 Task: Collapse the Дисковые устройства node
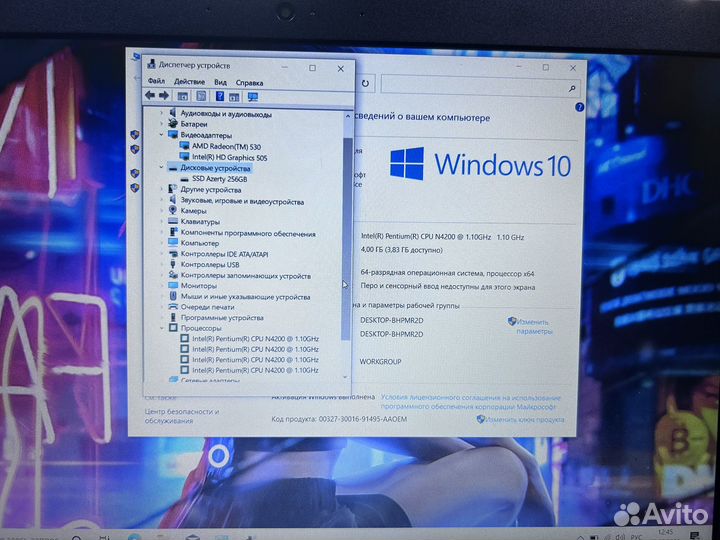pos(161,168)
